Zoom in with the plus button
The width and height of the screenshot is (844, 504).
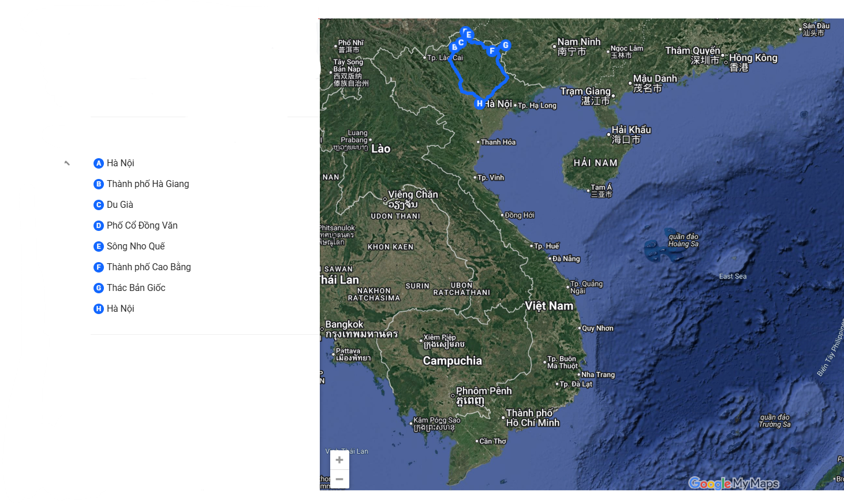tap(339, 460)
